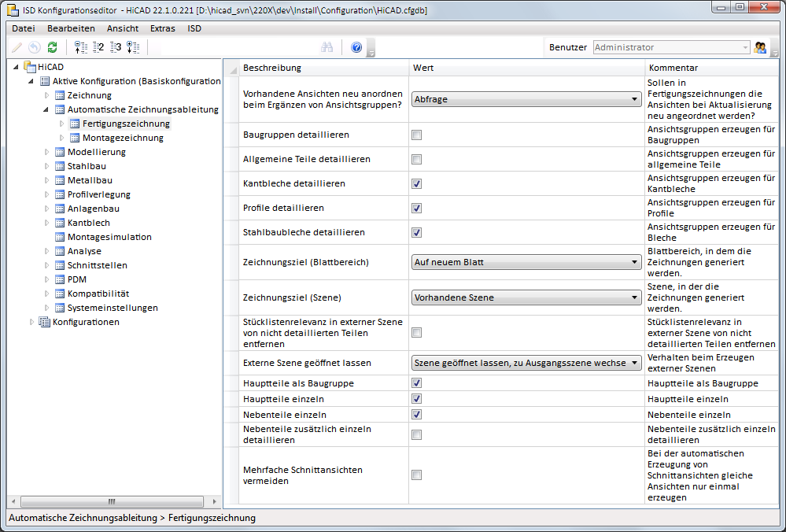
Task: Enable Baugruppen detaillieren checkbox
Action: point(417,135)
